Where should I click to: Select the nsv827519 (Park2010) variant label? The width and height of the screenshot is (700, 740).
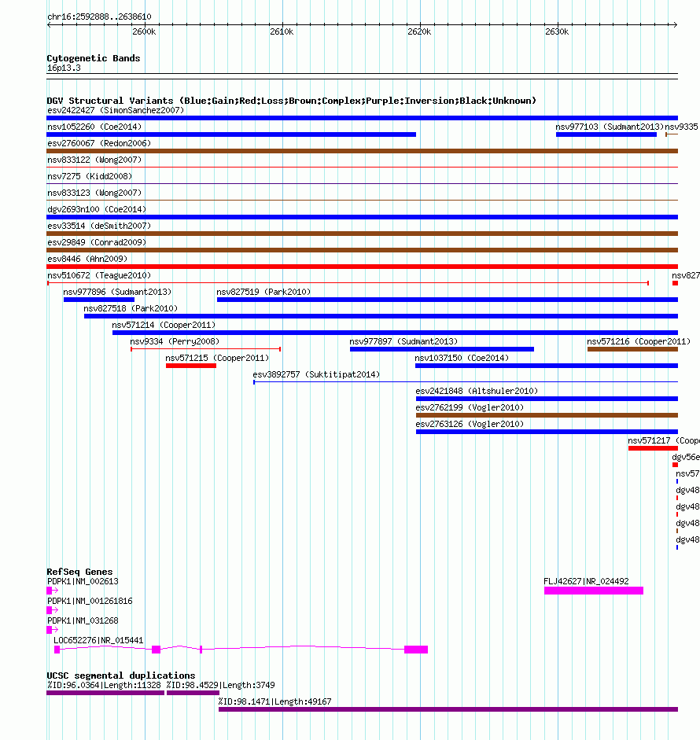pyautogui.click(x=263, y=292)
